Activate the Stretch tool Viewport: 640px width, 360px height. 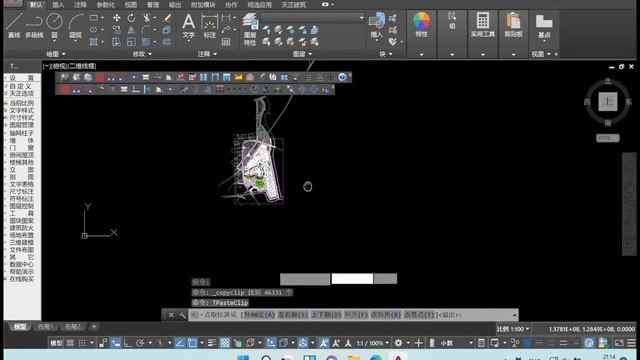click(x=117, y=42)
